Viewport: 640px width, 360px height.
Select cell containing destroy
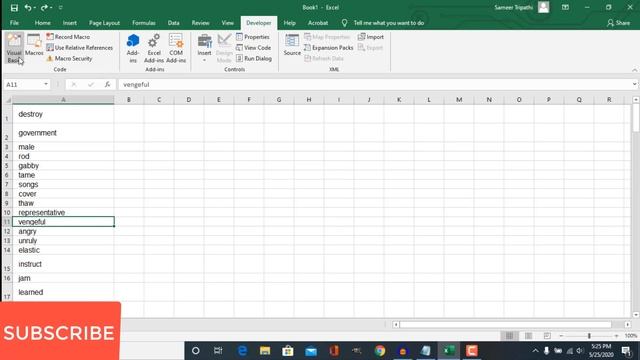pyautogui.click(x=63, y=114)
